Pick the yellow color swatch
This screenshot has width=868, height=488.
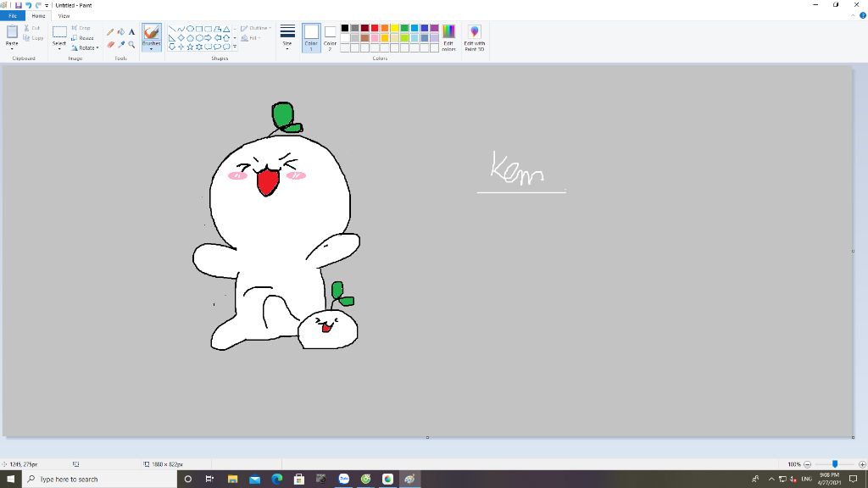tap(395, 28)
